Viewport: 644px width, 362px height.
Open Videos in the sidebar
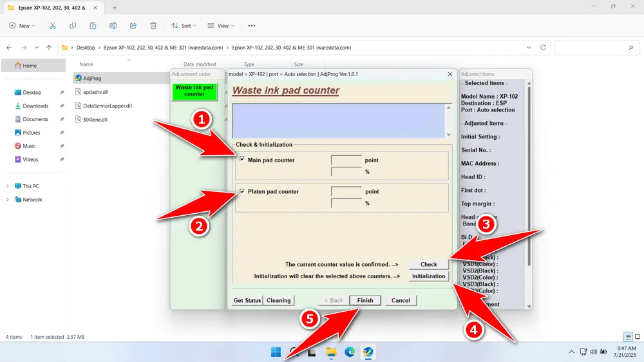coord(30,160)
